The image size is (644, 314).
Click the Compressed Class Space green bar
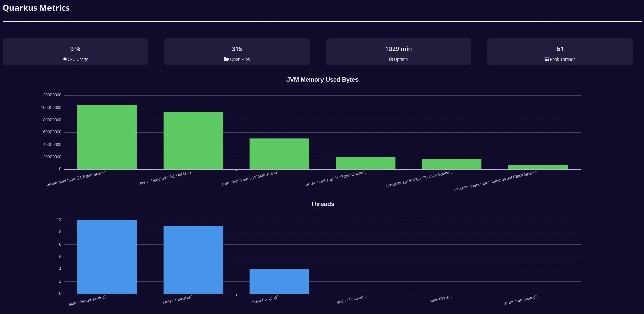(538, 167)
